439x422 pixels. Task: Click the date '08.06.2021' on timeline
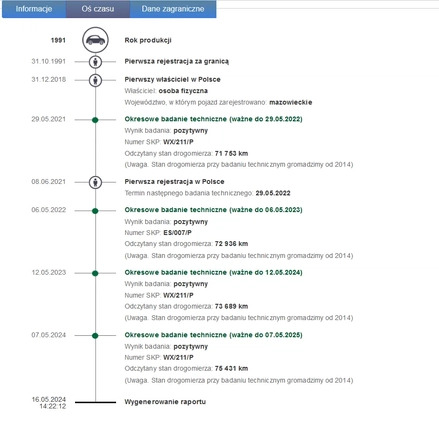click(x=49, y=182)
